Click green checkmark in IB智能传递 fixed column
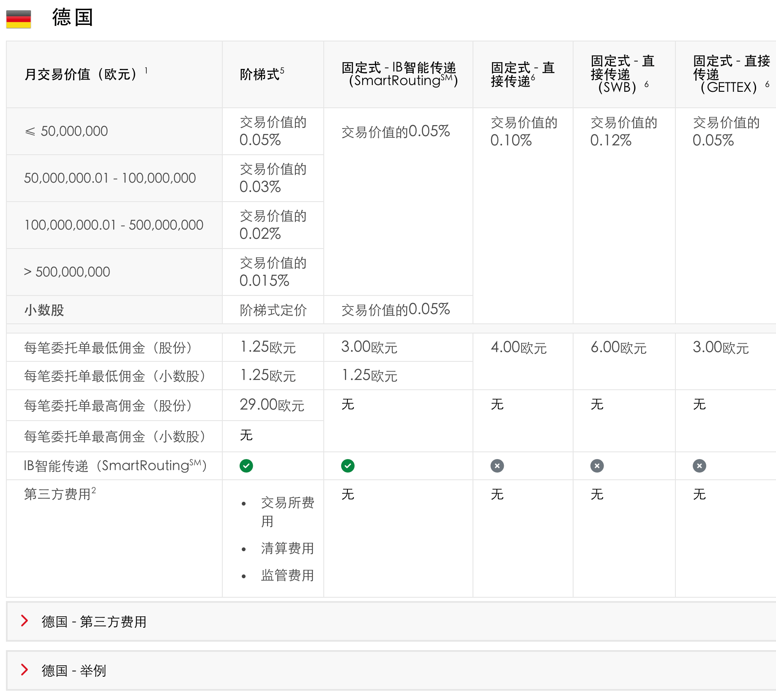The height and width of the screenshot is (700, 776). 347,466
